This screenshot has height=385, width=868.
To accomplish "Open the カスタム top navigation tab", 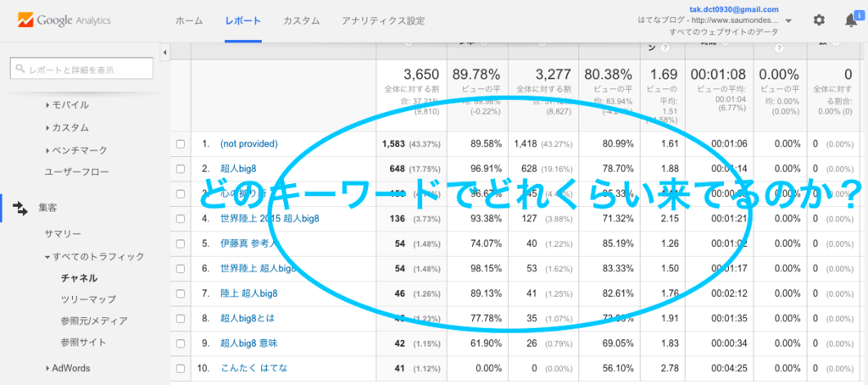I will pyautogui.click(x=301, y=21).
